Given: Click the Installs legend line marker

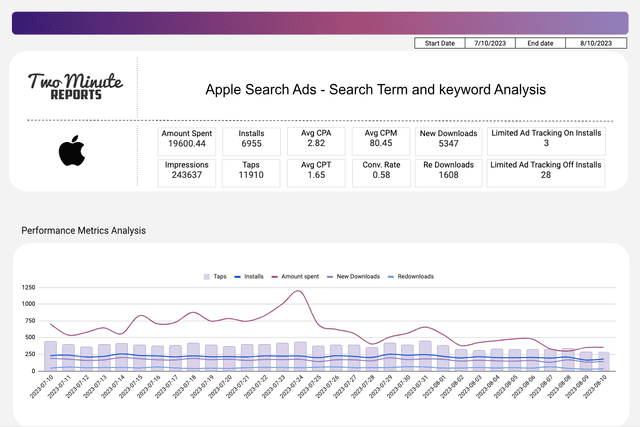Looking at the screenshot, I should 237,277.
